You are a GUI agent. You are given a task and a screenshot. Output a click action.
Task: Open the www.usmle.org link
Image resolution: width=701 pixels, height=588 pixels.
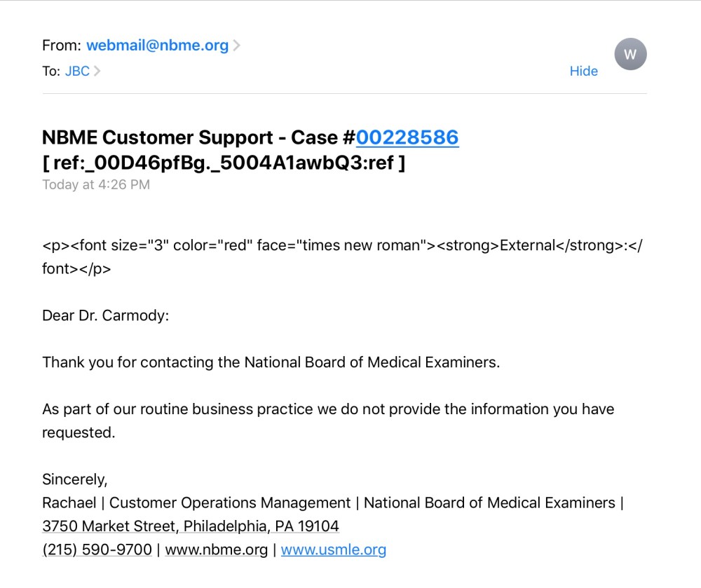333,549
